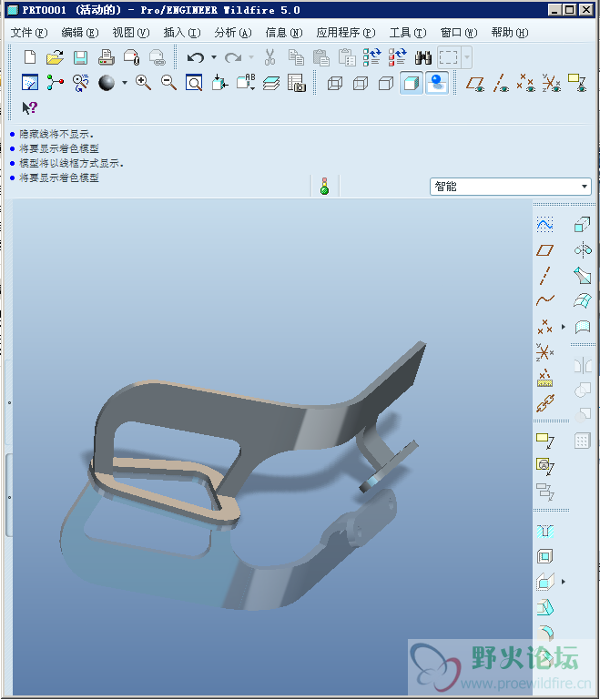
Task: Click the Zoom In magnifier
Action: pyautogui.click(x=143, y=83)
